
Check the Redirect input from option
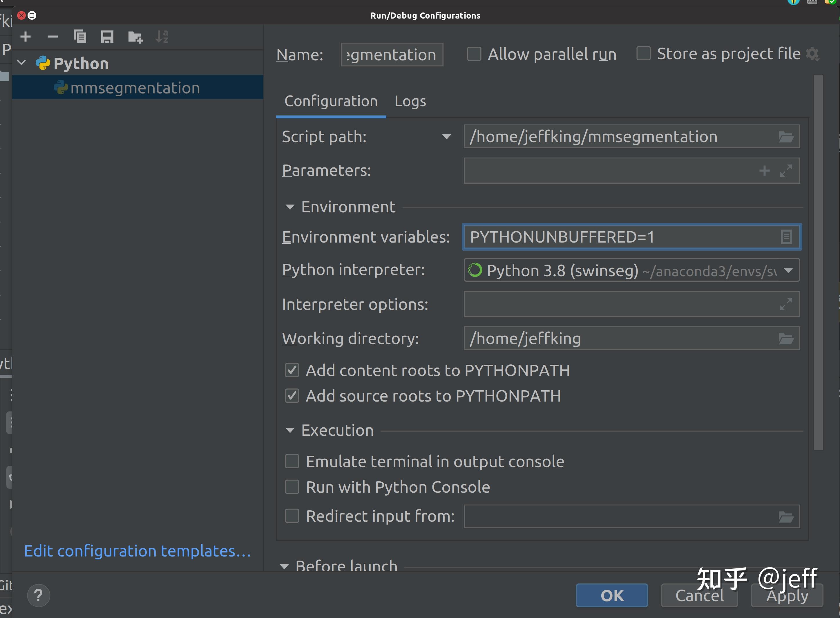(292, 516)
